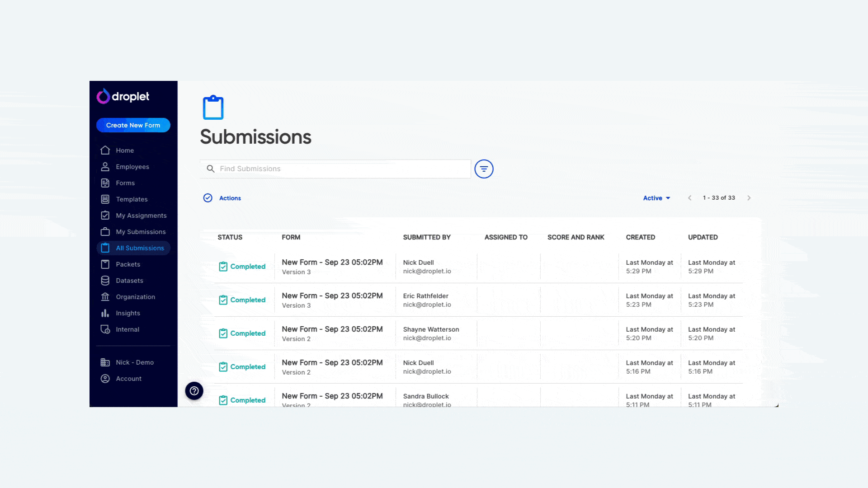Click the Internal icon
868x488 pixels.
tap(105, 329)
